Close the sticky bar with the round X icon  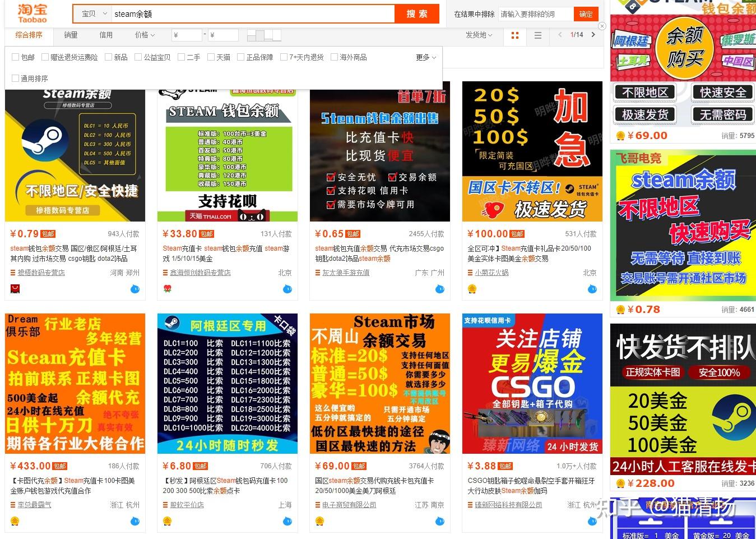point(602,26)
